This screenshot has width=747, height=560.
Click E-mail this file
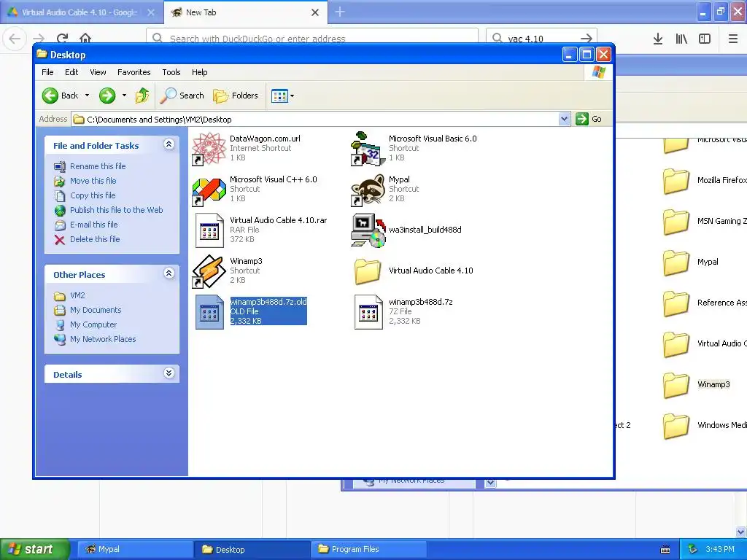[x=94, y=225]
